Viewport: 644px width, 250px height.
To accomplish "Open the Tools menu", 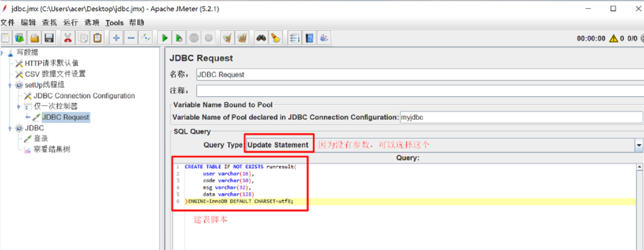I will (x=115, y=23).
